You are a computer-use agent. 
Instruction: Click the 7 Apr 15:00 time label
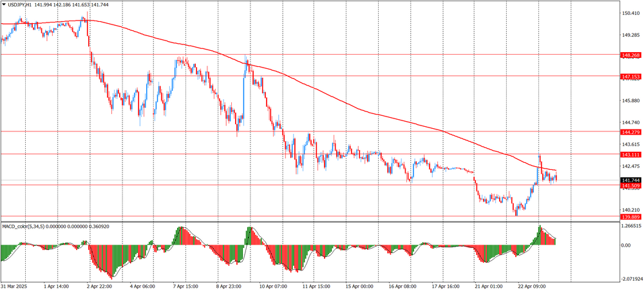[187, 286]
